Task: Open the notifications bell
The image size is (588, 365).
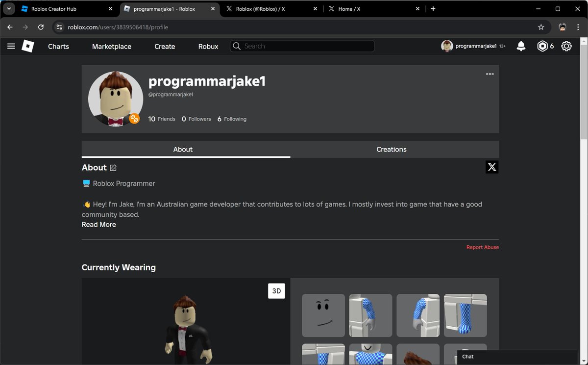Action: (x=520, y=46)
